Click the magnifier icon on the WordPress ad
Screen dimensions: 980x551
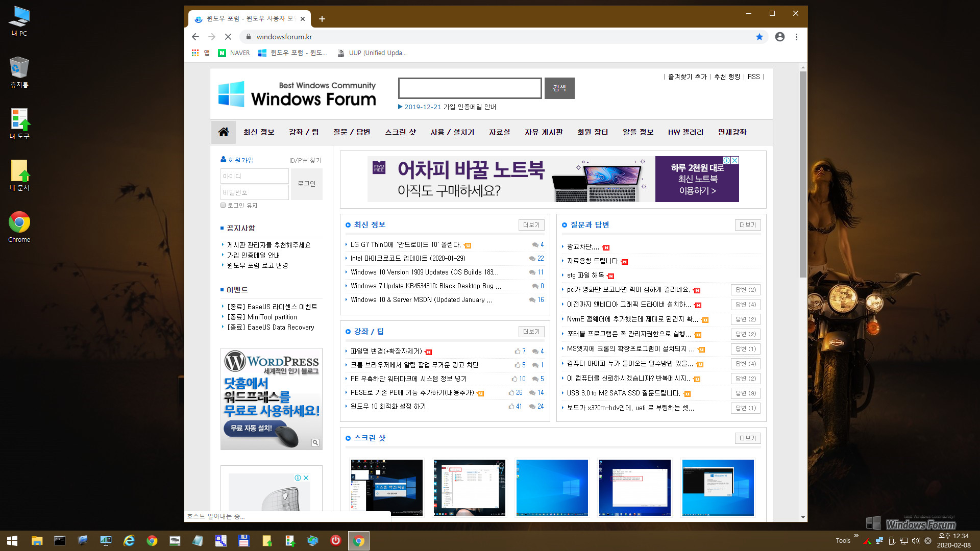pos(315,443)
